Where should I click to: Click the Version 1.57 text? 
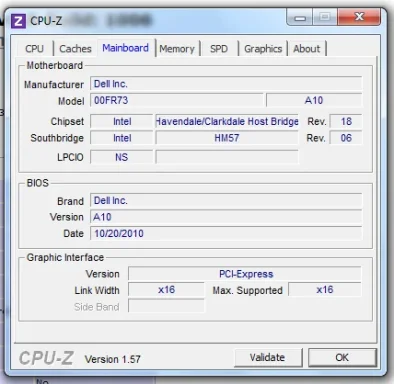point(113,359)
